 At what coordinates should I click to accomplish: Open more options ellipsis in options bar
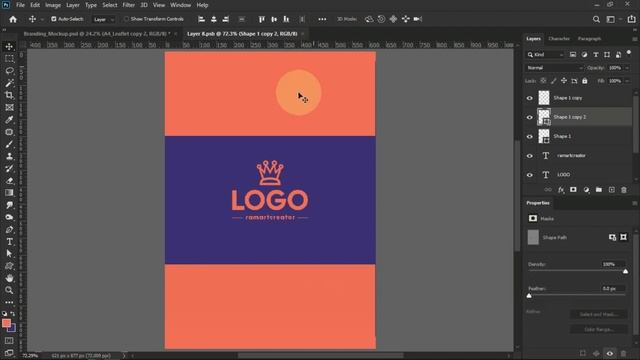tap(322, 19)
